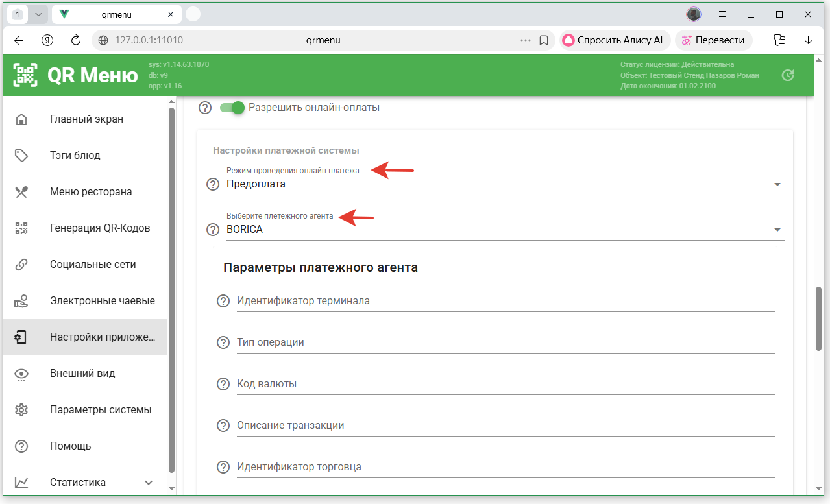830x504 pixels.
Task: Open the payment agent dropdown showing BORICA
Action: 505,230
